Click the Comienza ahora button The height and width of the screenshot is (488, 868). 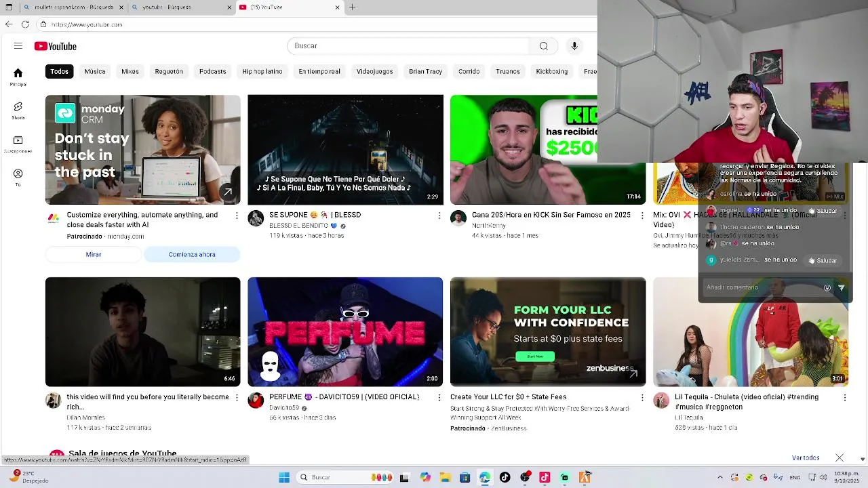(192, 255)
